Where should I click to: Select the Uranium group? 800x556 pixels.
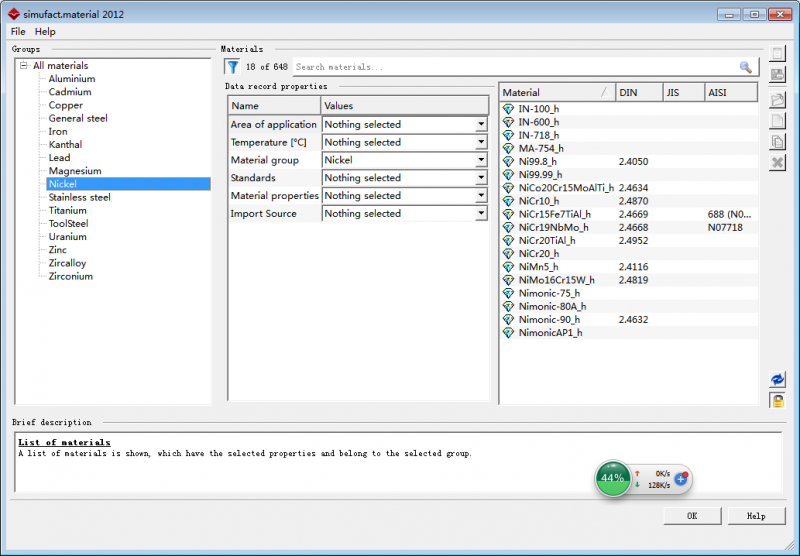67,237
